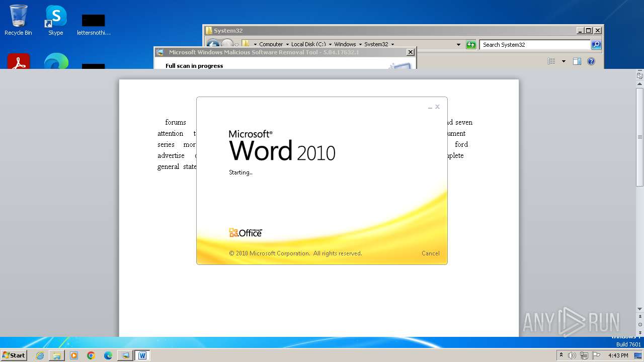Launch Internet Explorer from taskbar
This screenshot has height=362, width=644.
point(40,355)
